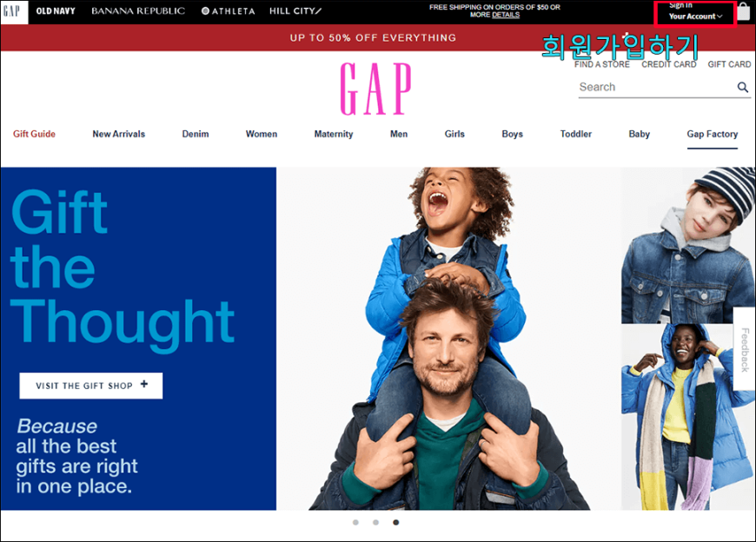The height and width of the screenshot is (542, 756).
Task: Click the father and son hero image
Action: pos(448,339)
